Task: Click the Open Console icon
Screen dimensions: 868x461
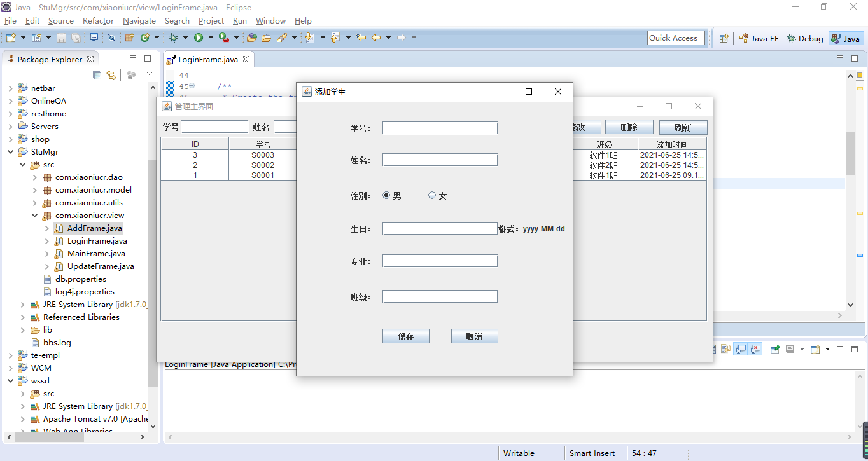Action: click(815, 349)
